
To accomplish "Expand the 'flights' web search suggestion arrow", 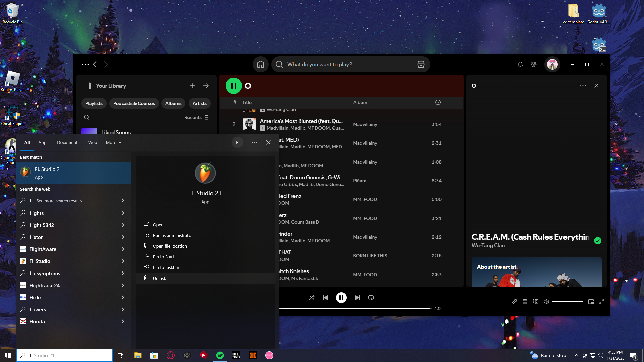I will coord(123,213).
